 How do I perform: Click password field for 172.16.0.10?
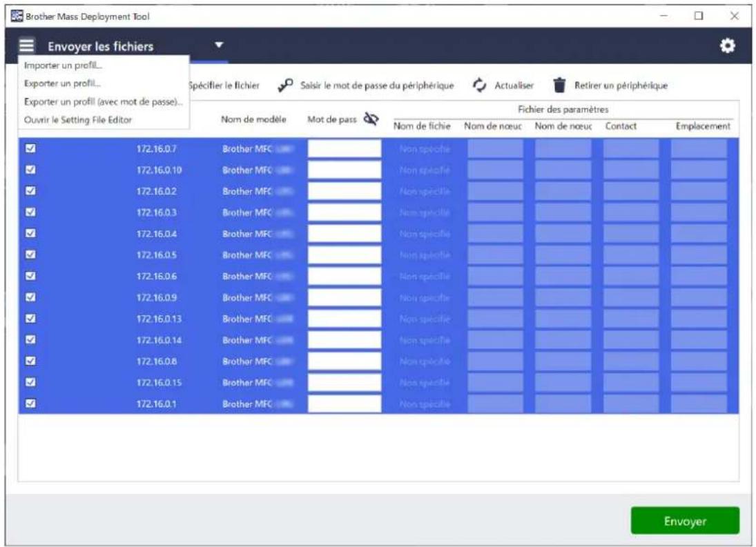[345, 170]
